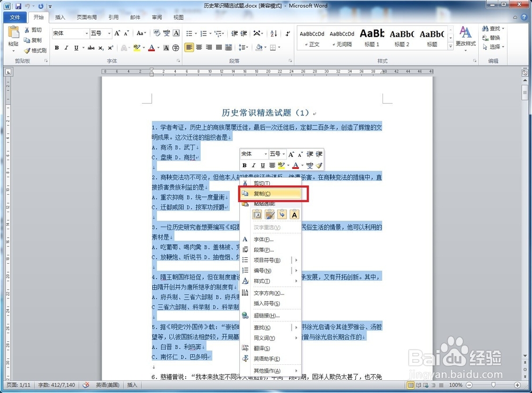The image size is (532, 393).
Task: Click the save icon in quick access toolbar
Action: pos(18,6)
